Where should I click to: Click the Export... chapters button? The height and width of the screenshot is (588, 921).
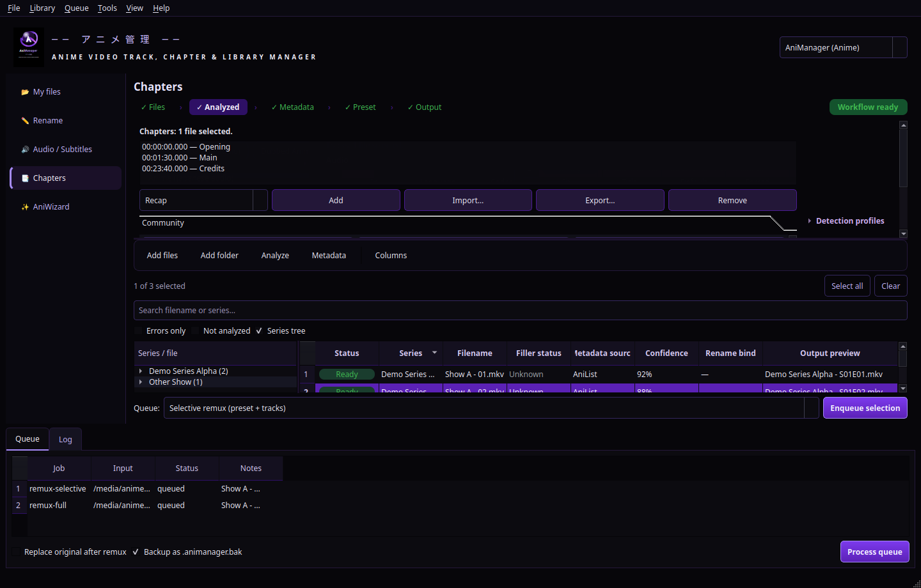coord(600,201)
